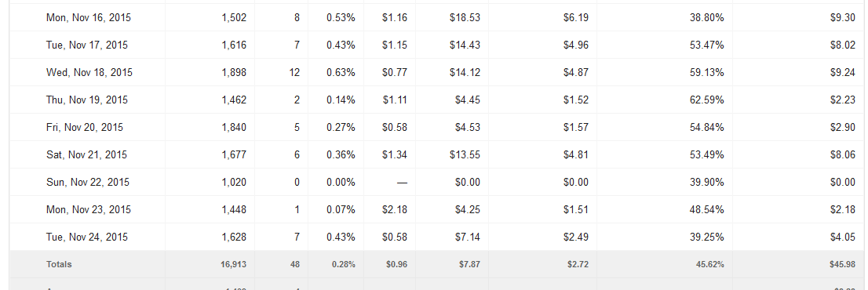Select the $2.18 CPC on Nov 23
This screenshot has width=868, height=290.
pos(395,209)
